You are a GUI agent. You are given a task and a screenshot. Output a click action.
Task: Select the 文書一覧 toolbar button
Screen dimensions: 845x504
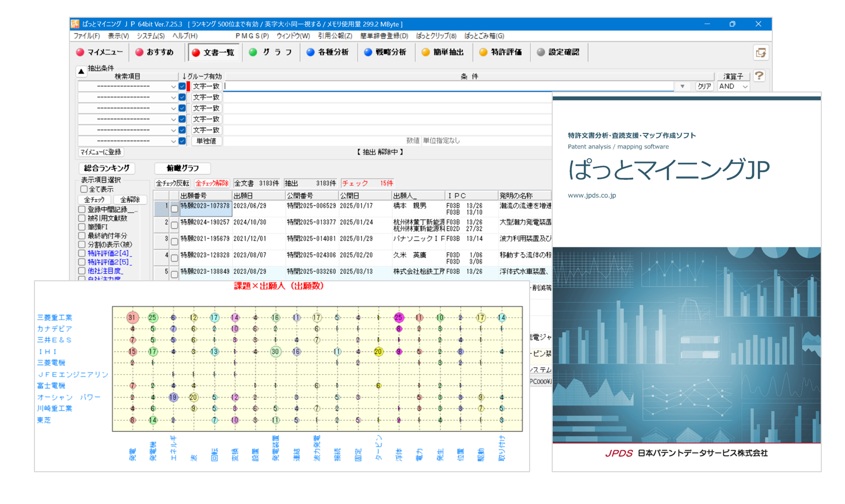[x=214, y=52]
